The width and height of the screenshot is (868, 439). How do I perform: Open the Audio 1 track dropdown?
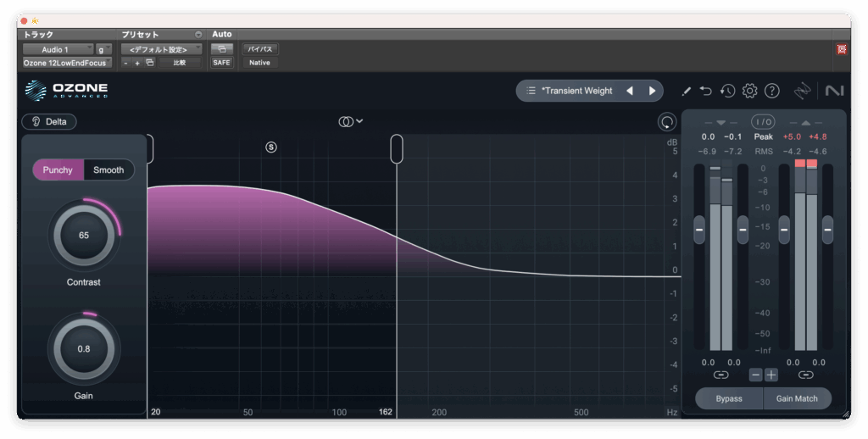(58, 49)
